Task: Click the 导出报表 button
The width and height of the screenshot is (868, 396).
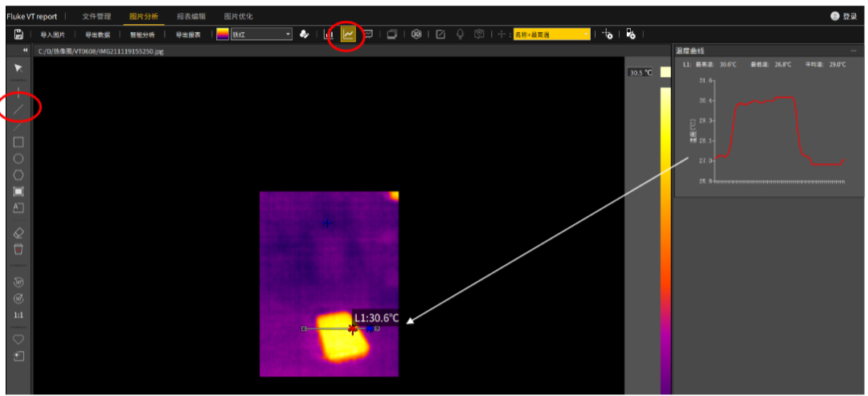Action: click(x=188, y=35)
